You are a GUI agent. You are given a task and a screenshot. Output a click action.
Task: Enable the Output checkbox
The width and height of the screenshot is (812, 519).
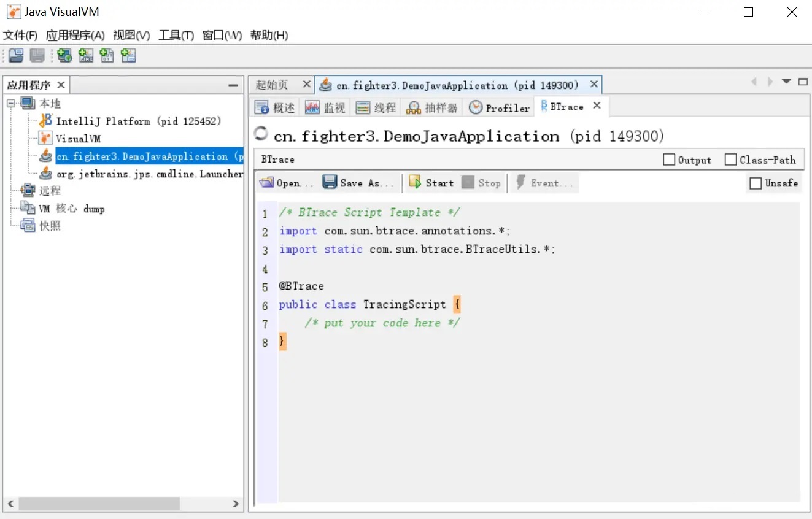pyautogui.click(x=669, y=160)
